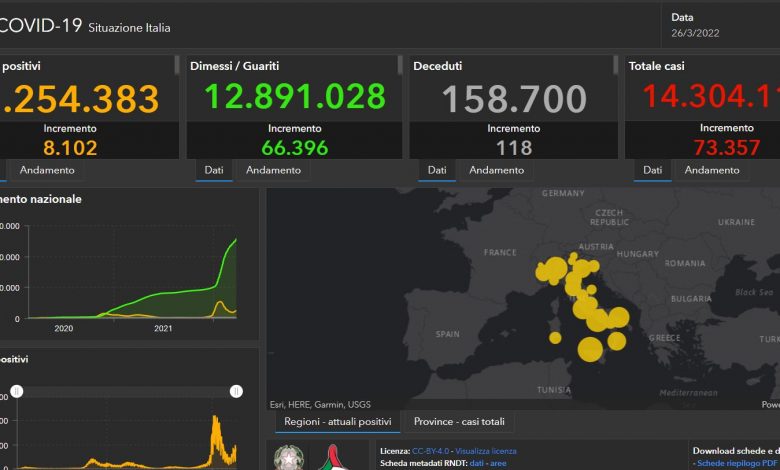Select the yellow bubble on Sardinia

pos(555,337)
